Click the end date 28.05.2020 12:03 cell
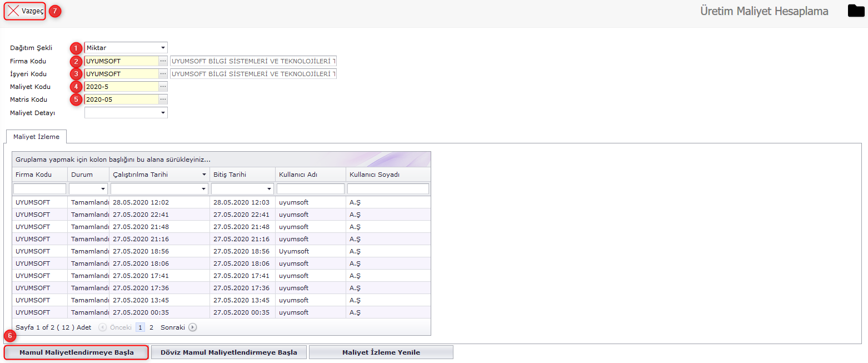Image resolution: width=868 pixels, height=363 pixels. click(242, 202)
